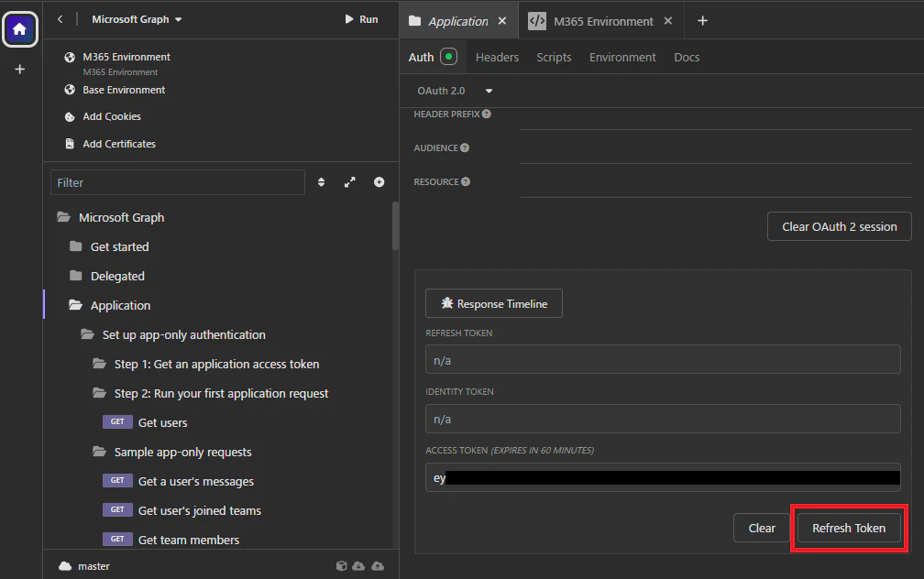Switch to the M365 Environment tab

pyautogui.click(x=603, y=21)
